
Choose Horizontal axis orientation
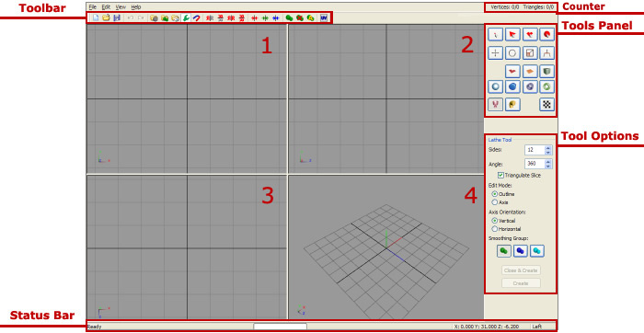[x=495, y=229]
